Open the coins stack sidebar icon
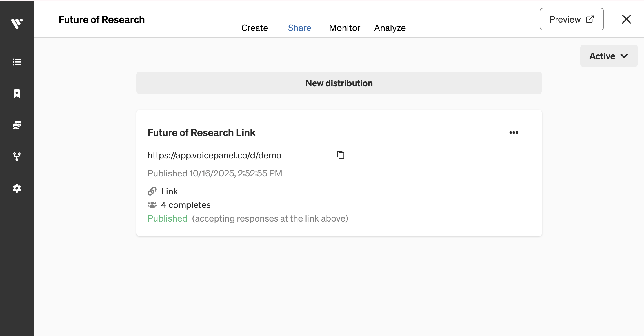This screenshot has width=644, height=336. pyautogui.click(x=17, y=125)
